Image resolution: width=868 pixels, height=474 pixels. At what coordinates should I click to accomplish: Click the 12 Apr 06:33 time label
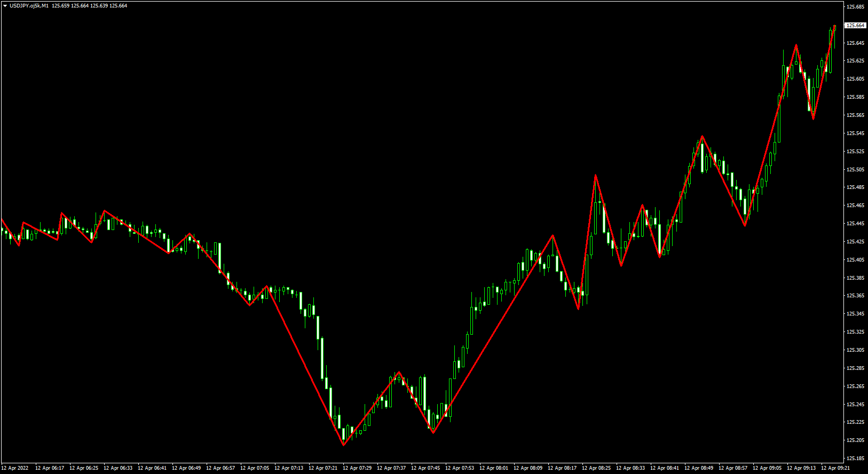(x=118, y=468)
